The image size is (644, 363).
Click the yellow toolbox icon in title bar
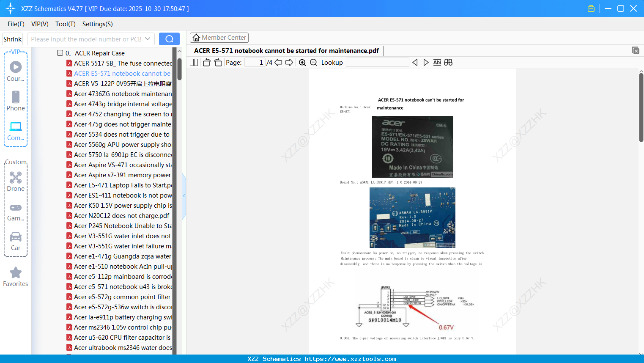coord(591,8)
